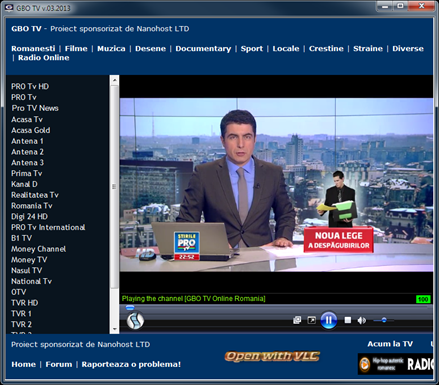The image size is (439, 385).
Task: Stop playback with the square stop button
Action: (x=348, y=320)
